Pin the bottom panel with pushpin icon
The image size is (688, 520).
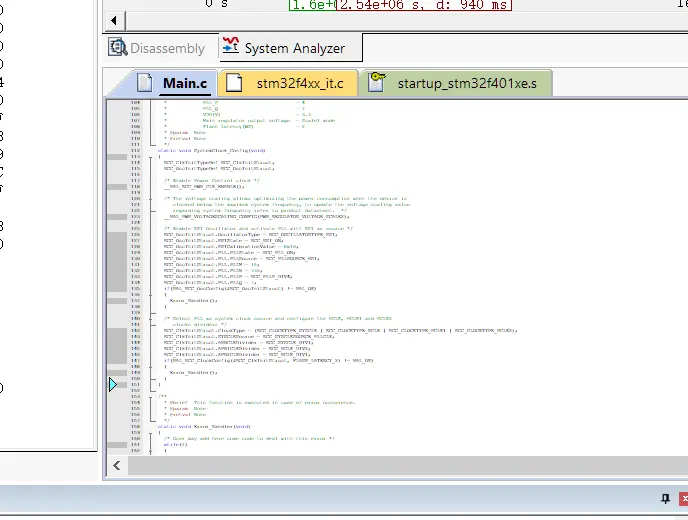pos(665,499)
